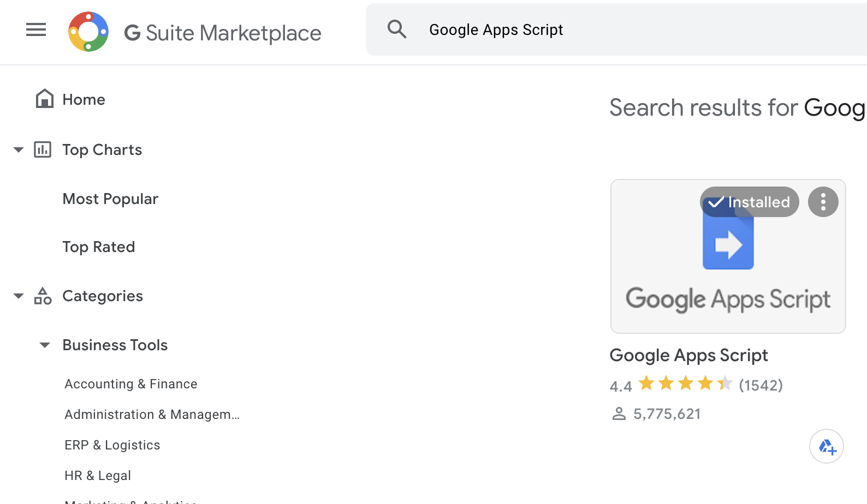Click the Categories shapes icon
Viewport: 867px width, 504px height.
[43, 296]
